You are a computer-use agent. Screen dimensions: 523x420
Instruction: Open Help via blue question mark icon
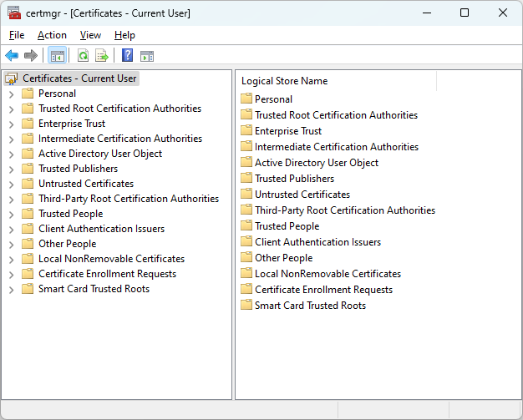click(x=127, y=56)
